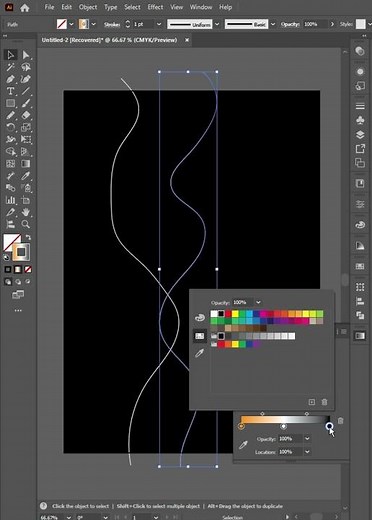Open the Object menu
Image resolution: width=372 pixels, height=520 pixels.
[88, 7]
